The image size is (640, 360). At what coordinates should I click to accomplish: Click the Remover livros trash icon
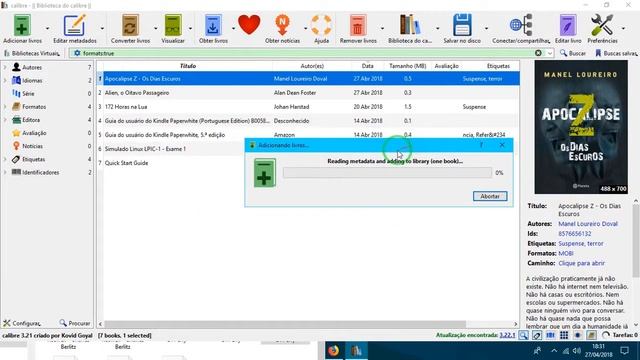[358, 25]
